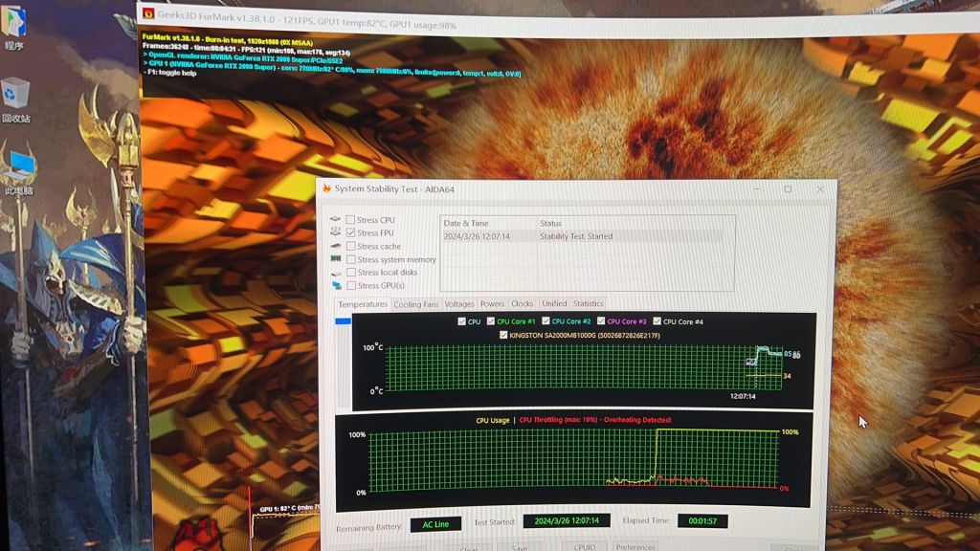Switch to the Statistics tab
Viewport: 980px width, 551px height.
[588, 304]
